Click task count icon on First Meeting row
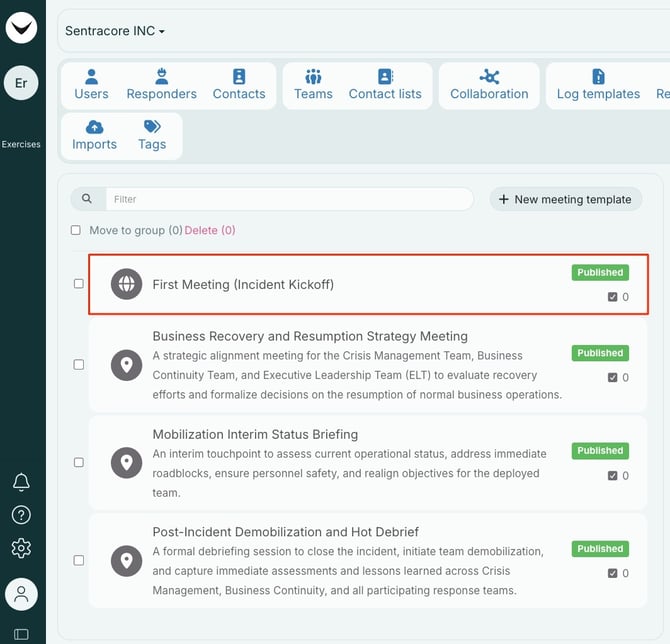 [x=612, y=297]
